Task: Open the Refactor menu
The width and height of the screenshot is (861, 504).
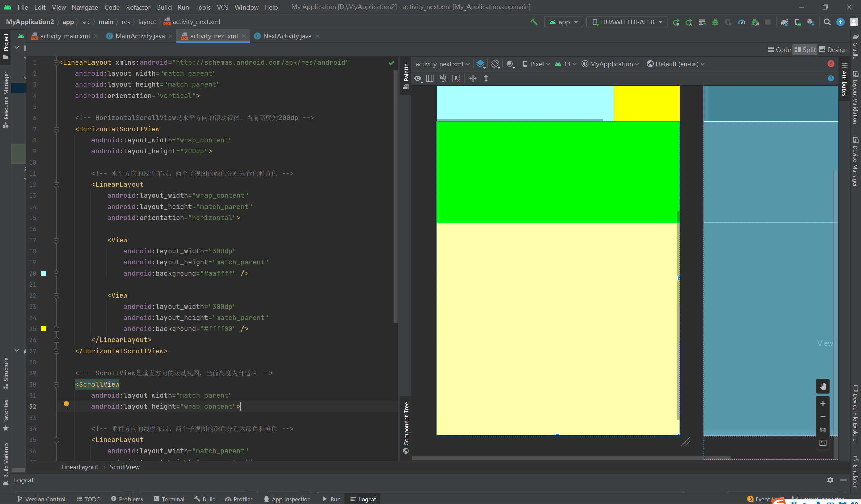Action: click(x=138, y=7)
